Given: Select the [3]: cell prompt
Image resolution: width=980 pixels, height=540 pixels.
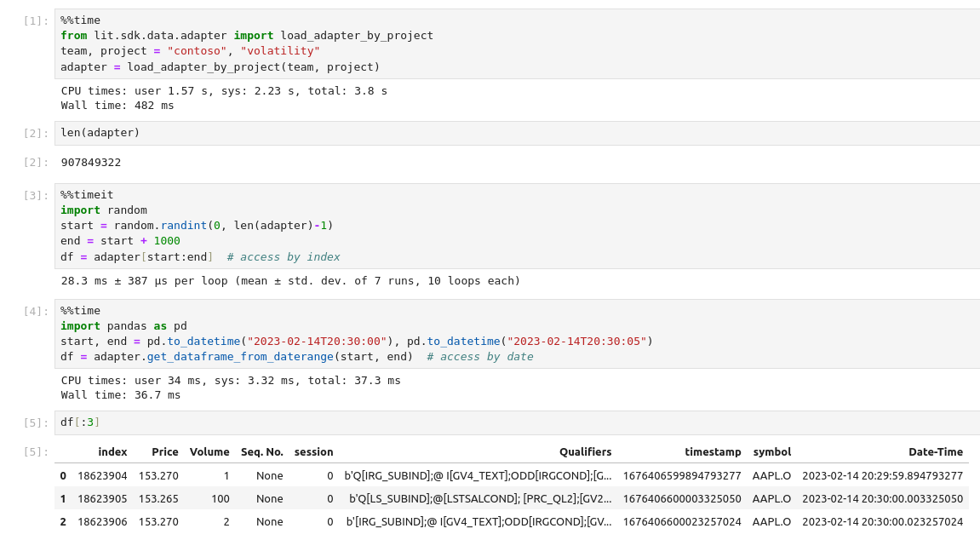Looking at the screenshot, I should point(36,196).
